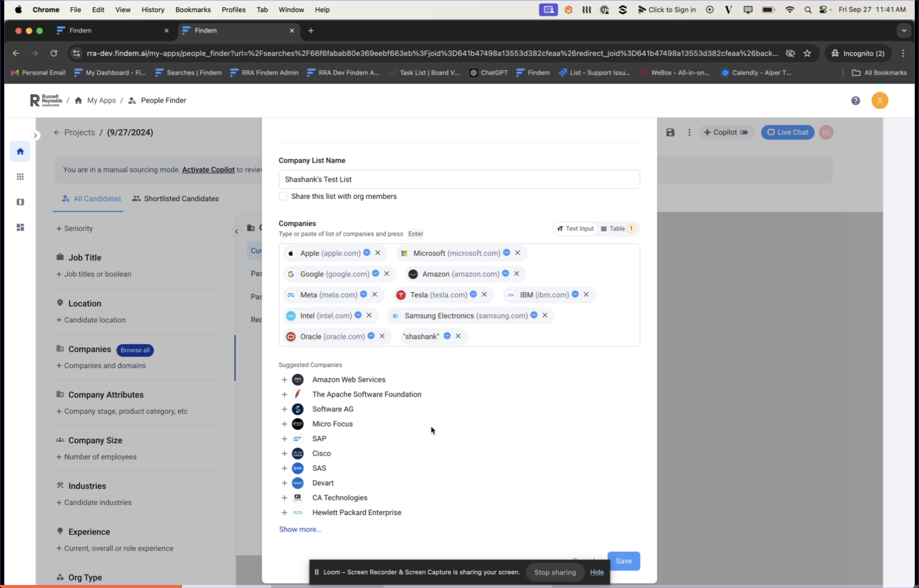Open the Bookmarks menu in menu bar

tap(193, 9)
